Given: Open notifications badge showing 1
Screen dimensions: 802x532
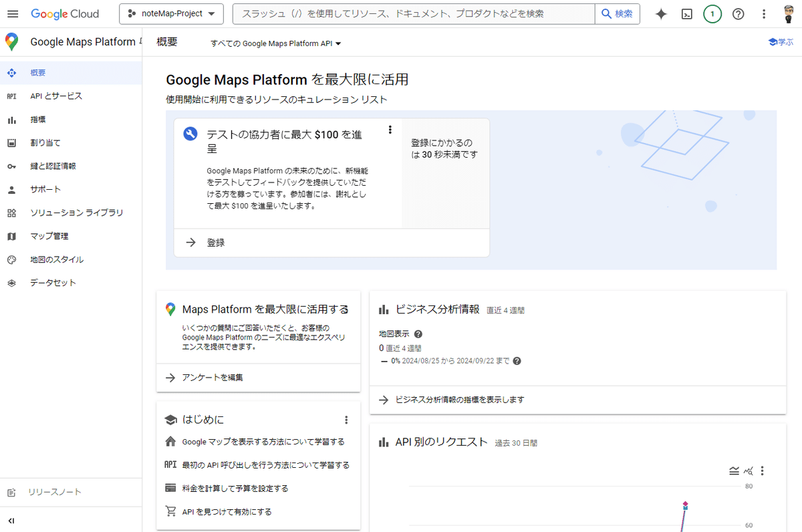Looking at the screenshot, I should click(x=712, y=14).
